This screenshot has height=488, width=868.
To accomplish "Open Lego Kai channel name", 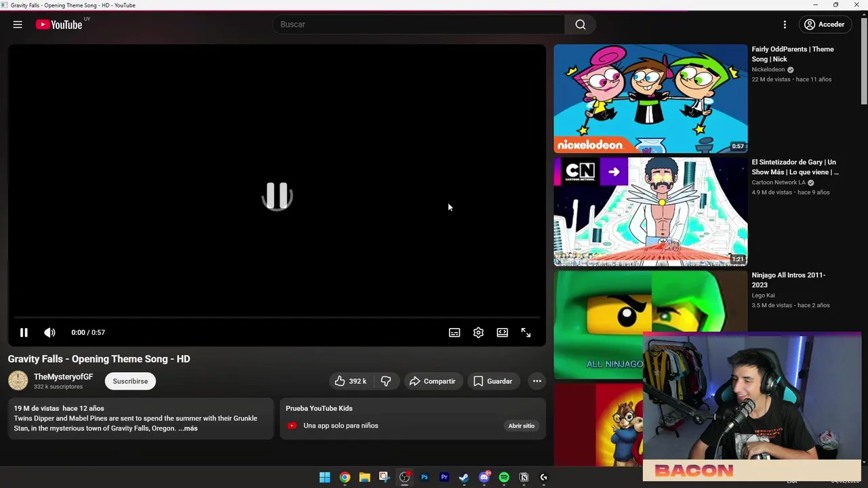I will tap(763, 296).
